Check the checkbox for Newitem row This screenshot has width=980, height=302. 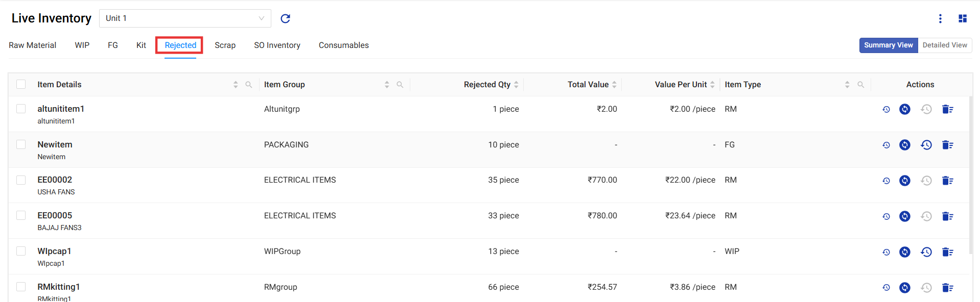pos(21,144)
